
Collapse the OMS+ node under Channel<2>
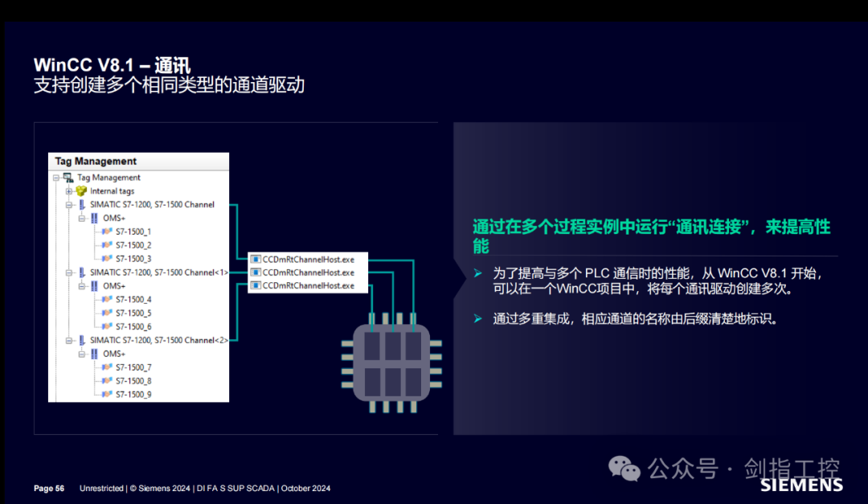click(82, 353)
